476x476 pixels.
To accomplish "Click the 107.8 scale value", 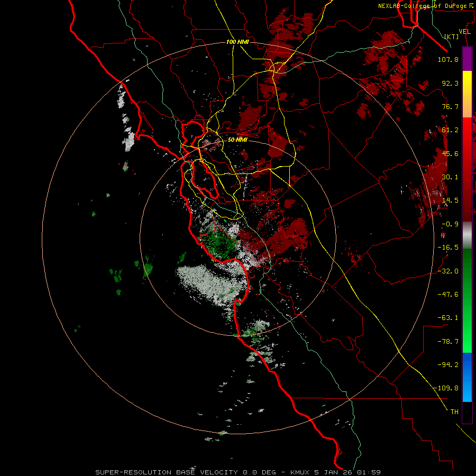I will click(x=448, y=59).
